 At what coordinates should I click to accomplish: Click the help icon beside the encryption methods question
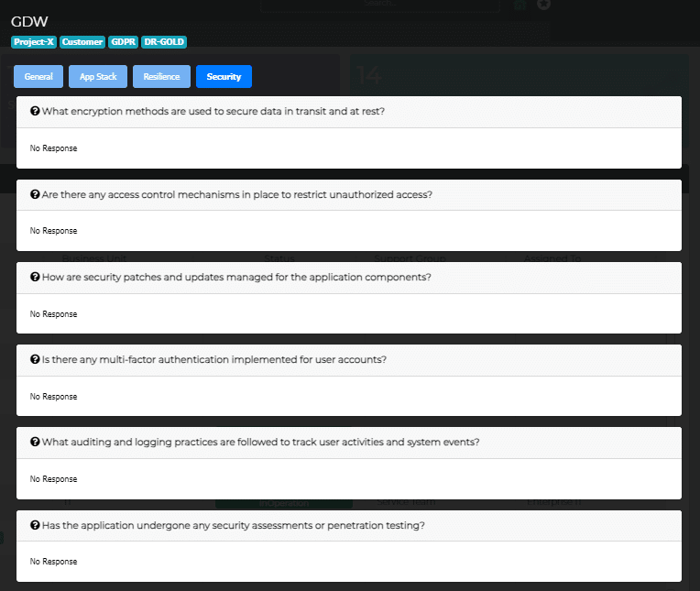(35, 112)
